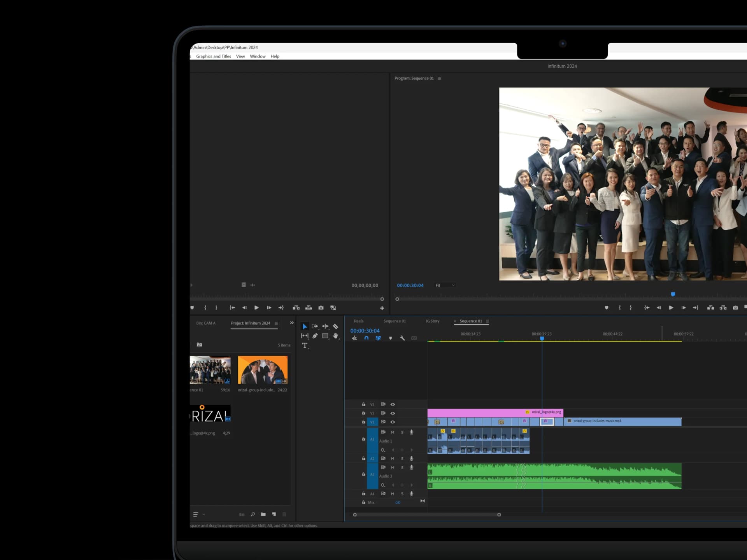Show hidden panel tabs double chevron

[292, 323]
